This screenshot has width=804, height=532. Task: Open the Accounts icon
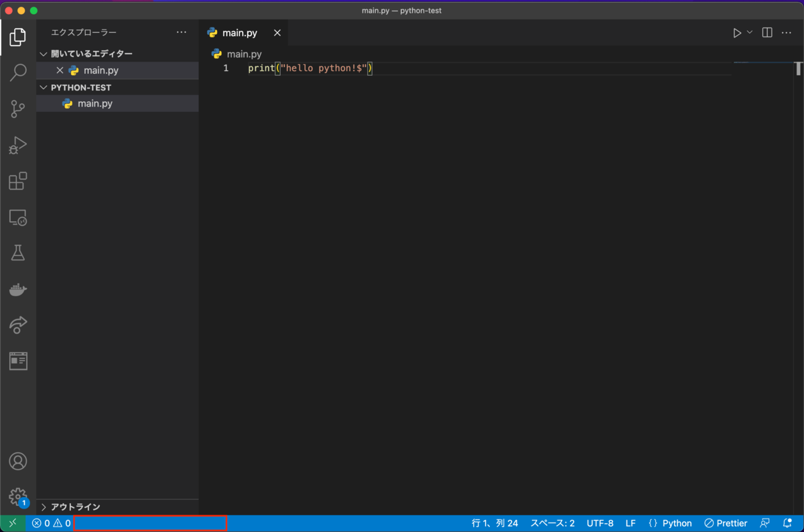[x=18, y=461]
